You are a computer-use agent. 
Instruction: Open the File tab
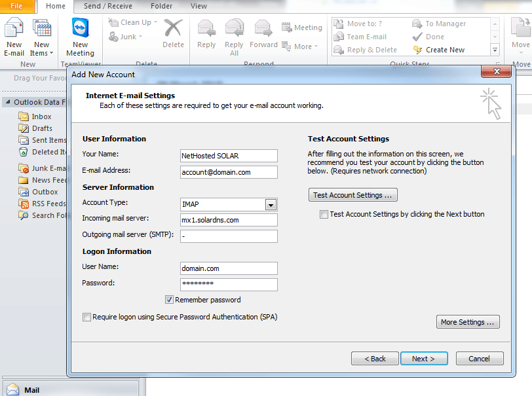16,6
